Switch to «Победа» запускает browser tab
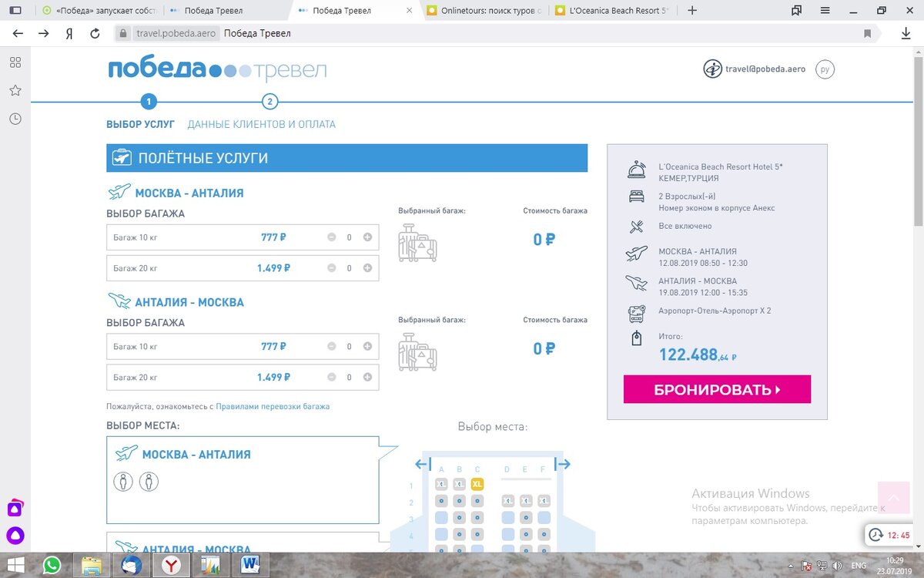This screenshot has height=578, width=924. click(x=99, y=11)
